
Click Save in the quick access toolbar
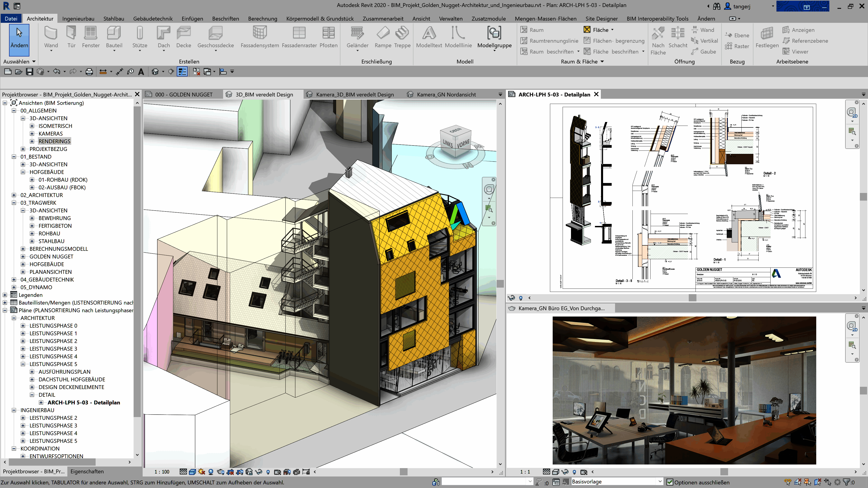point(30,71)
